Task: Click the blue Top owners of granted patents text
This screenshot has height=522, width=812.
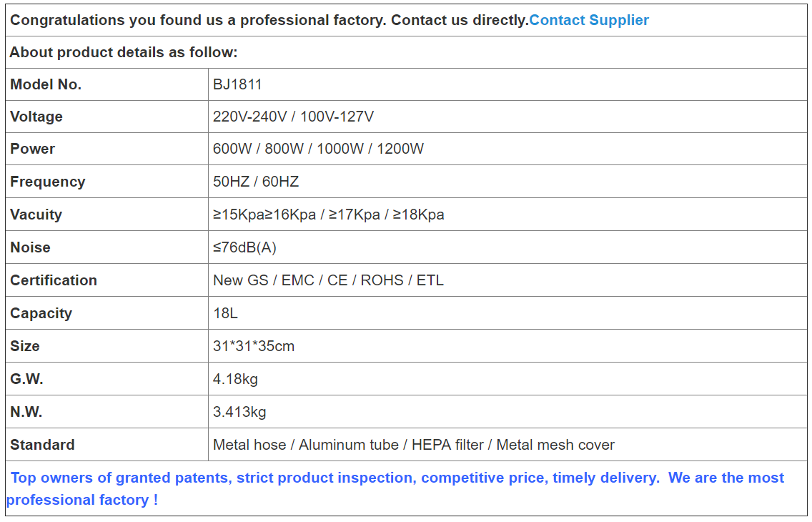Action: 120,478
